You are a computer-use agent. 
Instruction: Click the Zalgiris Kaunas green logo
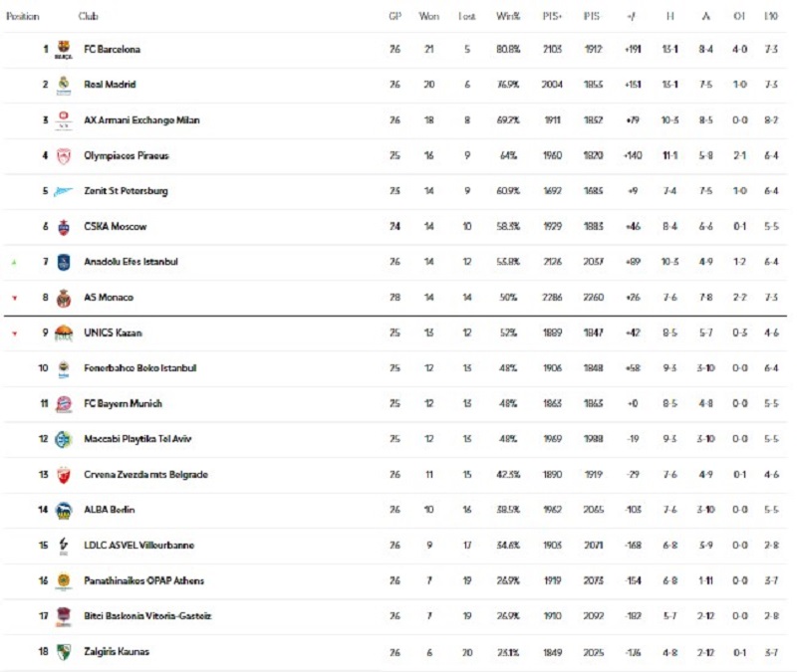point(64,652)
